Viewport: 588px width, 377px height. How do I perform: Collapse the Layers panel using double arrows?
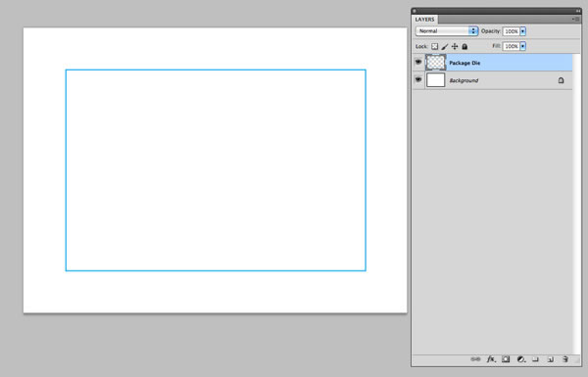pos(578,11)
